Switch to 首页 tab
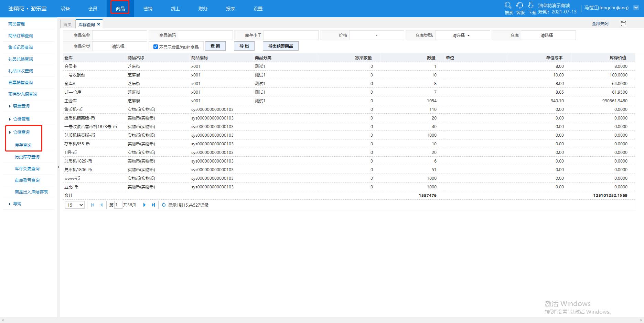Screen dimensions: 644x323 (68, 24)
